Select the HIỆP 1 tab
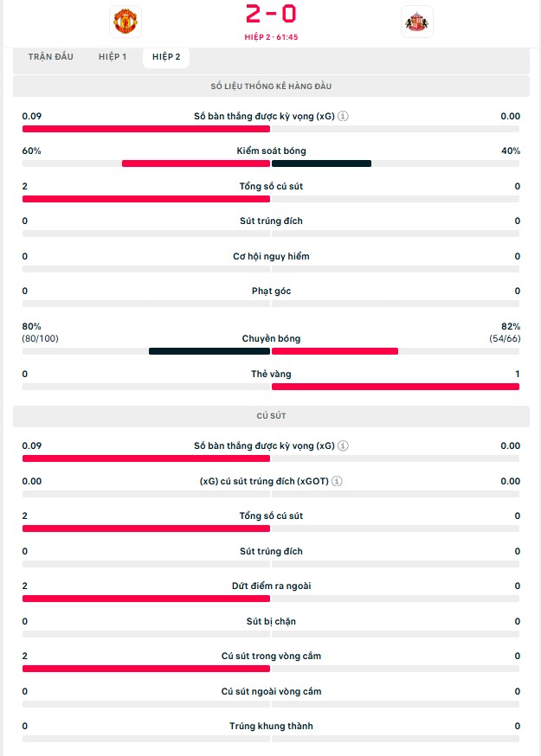 pyautogui.click(x=113, y=57)
